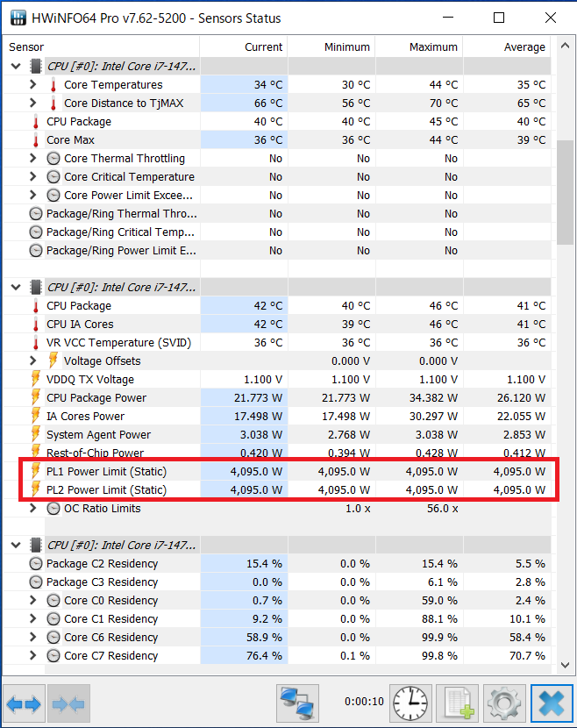This screenshot has width=577, height=728.
Task: Click the 56.0 x OC Ratio maximum value
Action: tap(442, 509)
